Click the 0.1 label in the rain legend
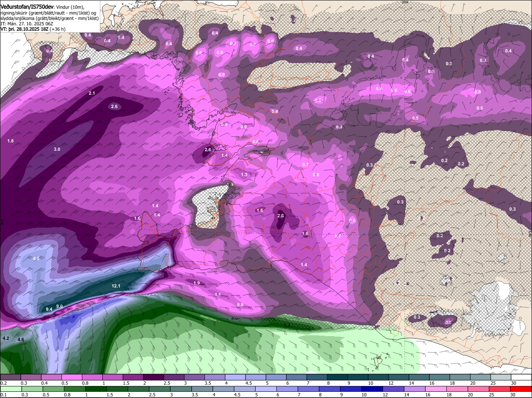The width and height of the screenshot is (532, 398). [x=4, y=395]
